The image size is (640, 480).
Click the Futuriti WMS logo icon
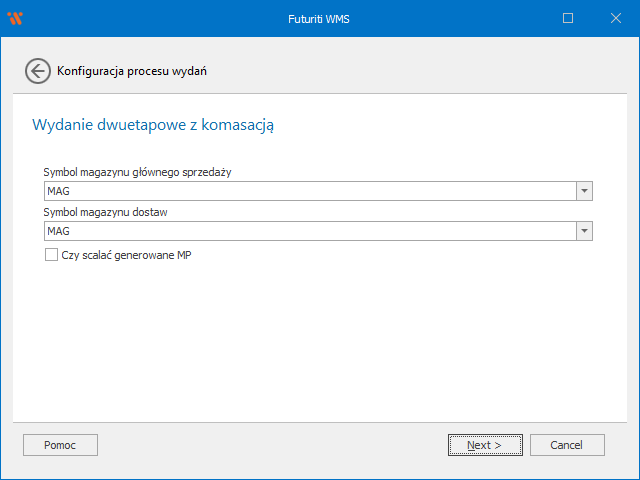tap(15, 18)
